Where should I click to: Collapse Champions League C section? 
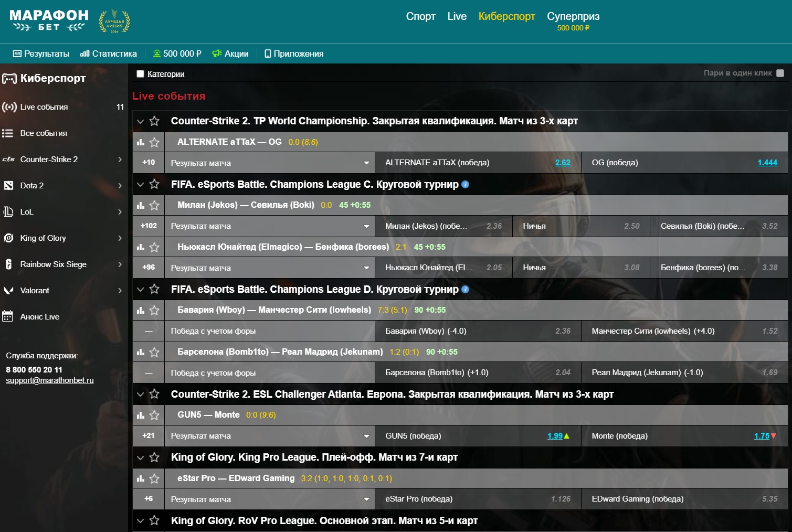(x=140, y=184)
